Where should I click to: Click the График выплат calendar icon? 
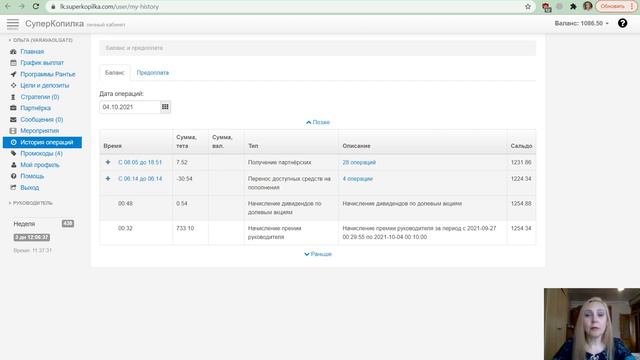(13, 63)
